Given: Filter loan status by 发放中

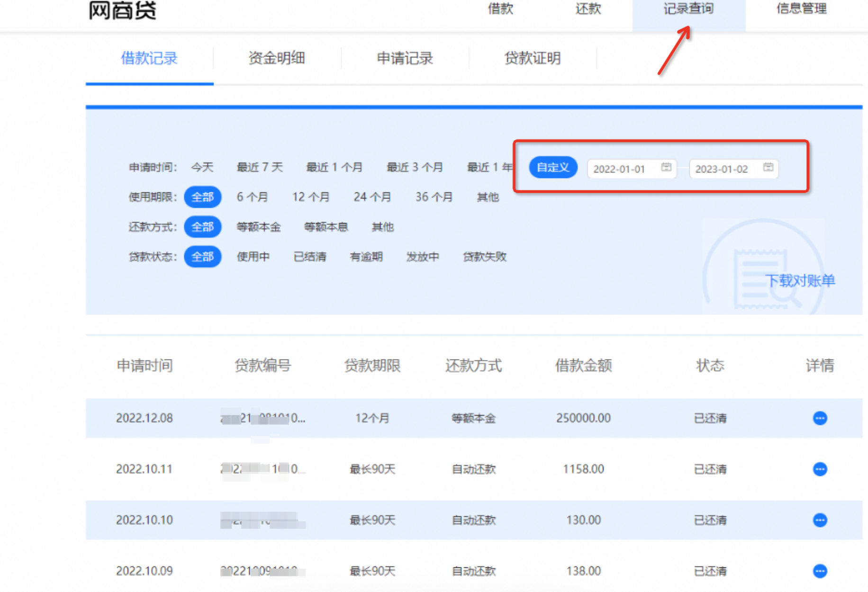Looking at the screenshot, I should (x=422, y=257).
